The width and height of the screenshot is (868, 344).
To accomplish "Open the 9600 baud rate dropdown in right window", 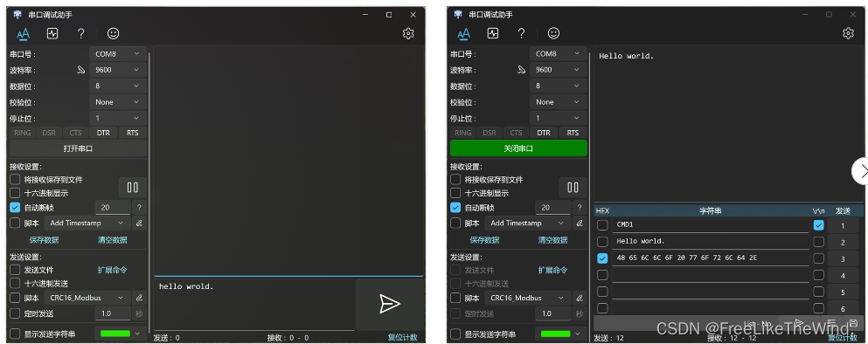I will tap(558, 70).
